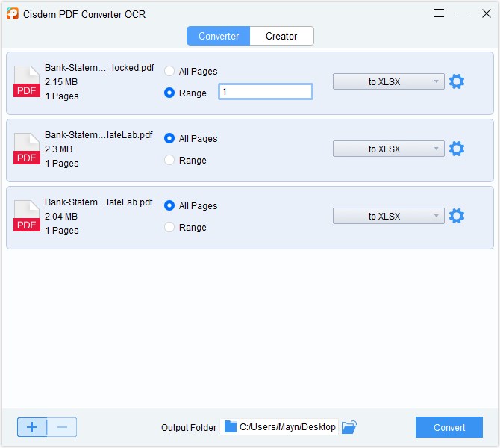The width and height of the screenshot is (500, 448).
Task: Remove a file with the minus button
Action: point(62,427)
